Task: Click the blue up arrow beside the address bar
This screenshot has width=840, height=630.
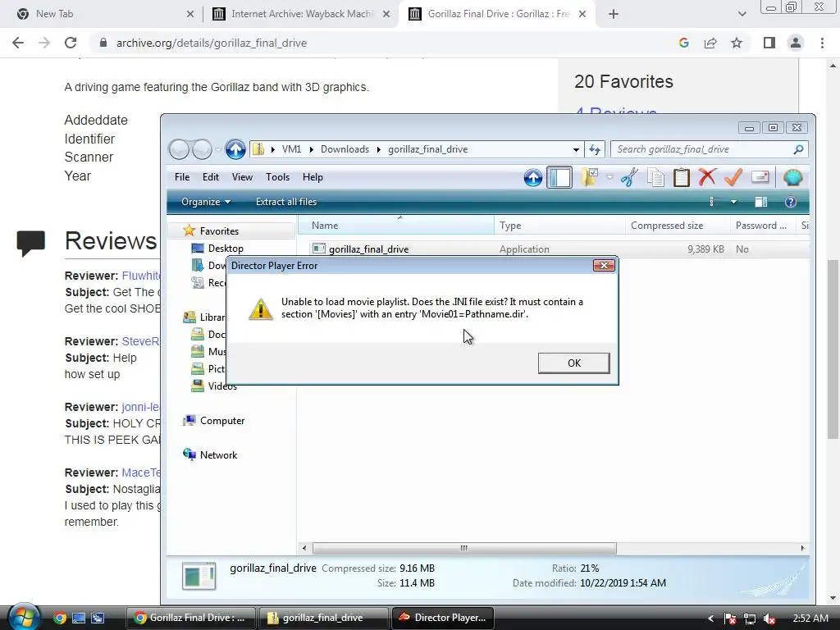Action: click(x=235, y=149)
